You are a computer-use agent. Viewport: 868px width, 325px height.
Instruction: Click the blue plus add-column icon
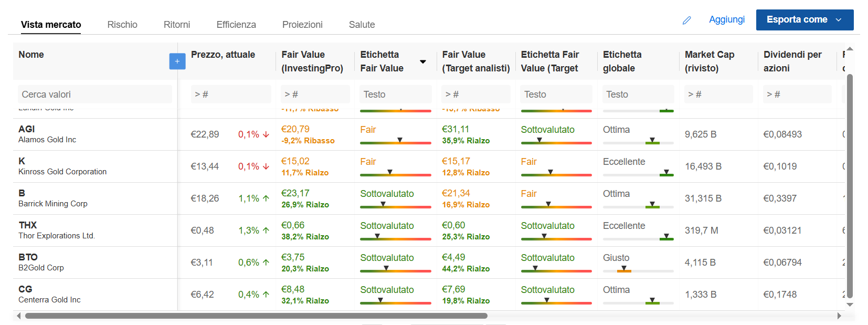177,61
